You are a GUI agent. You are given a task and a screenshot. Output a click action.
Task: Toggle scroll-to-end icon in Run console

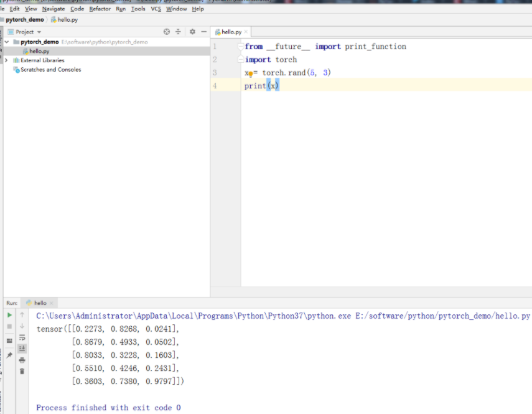[x=22, y=349]
